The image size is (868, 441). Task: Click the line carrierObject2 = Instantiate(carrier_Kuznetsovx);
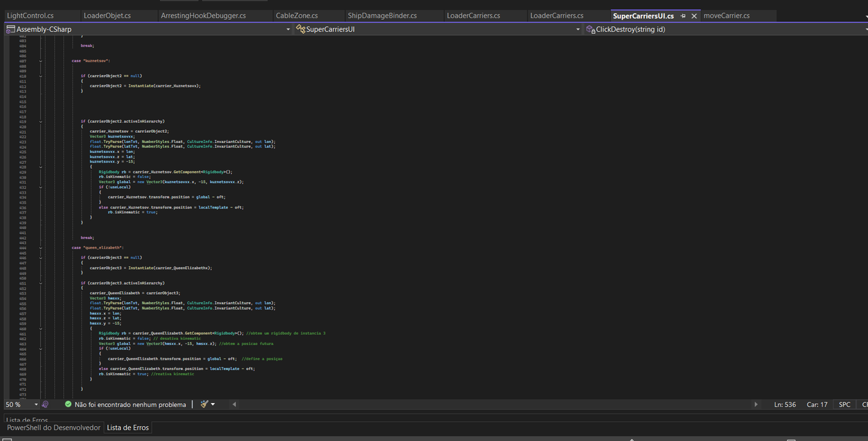pos(145,86)
